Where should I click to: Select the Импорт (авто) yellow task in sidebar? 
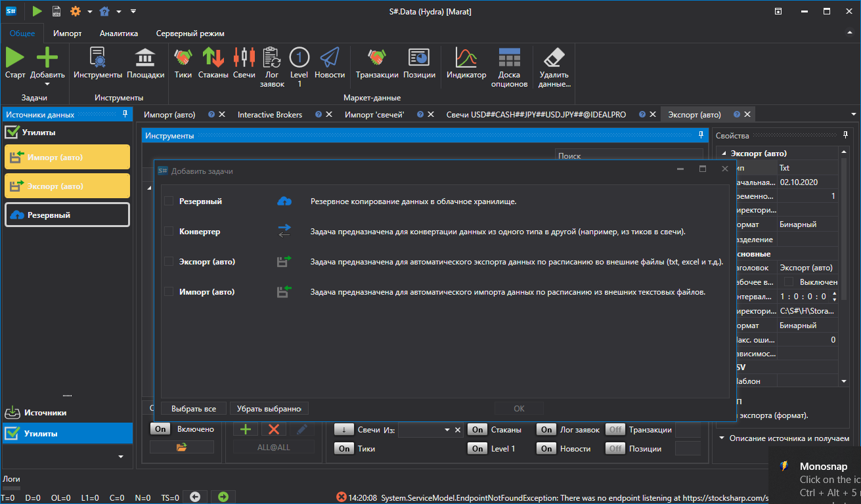pos(67,157)
